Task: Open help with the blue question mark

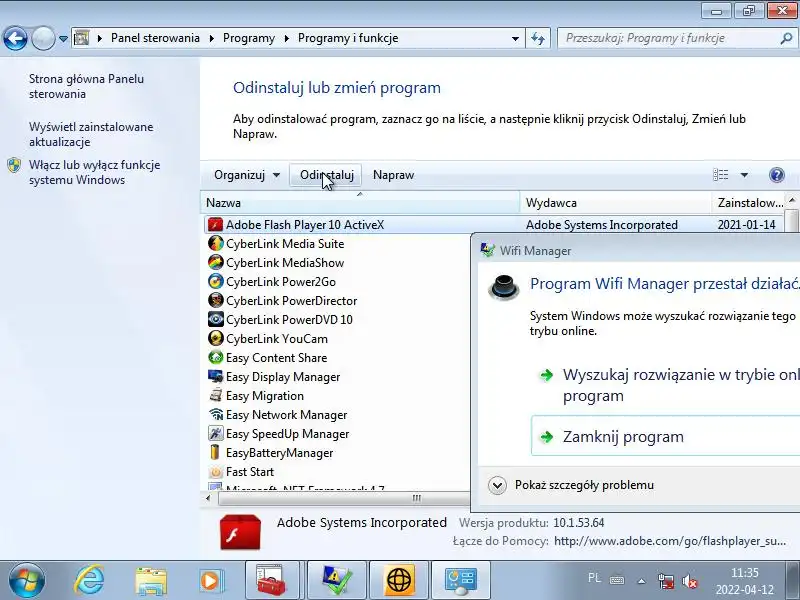Action: pyautogui.click(x=776, y=175)
